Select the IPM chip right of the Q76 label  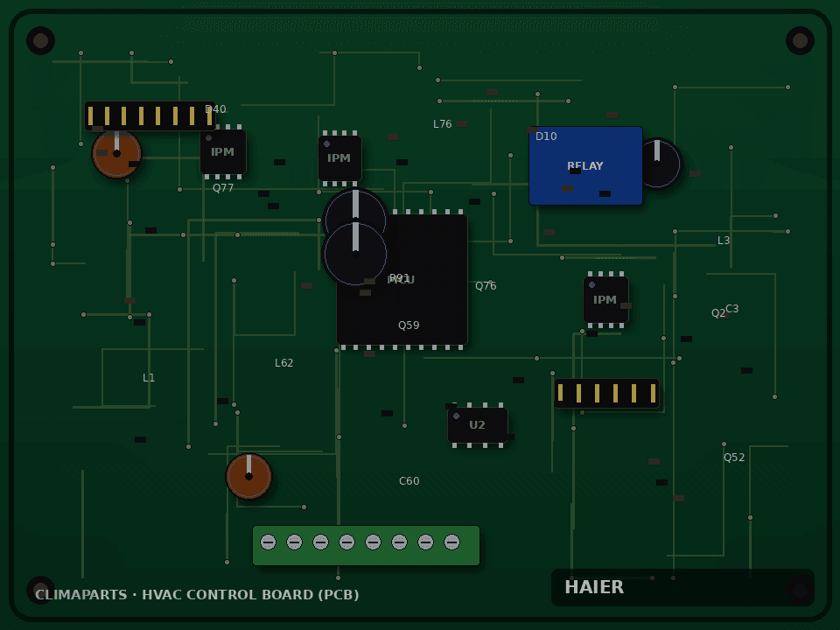(605, 300)
